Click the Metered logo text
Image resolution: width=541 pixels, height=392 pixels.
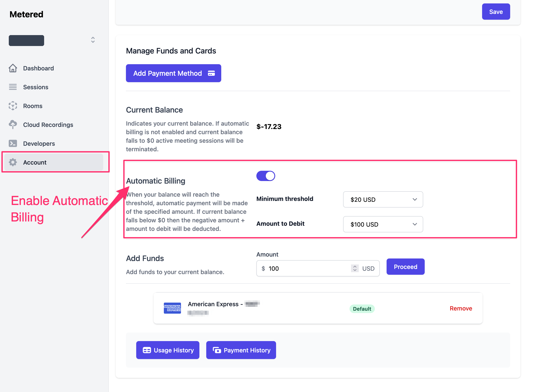(x=27, y=14)
